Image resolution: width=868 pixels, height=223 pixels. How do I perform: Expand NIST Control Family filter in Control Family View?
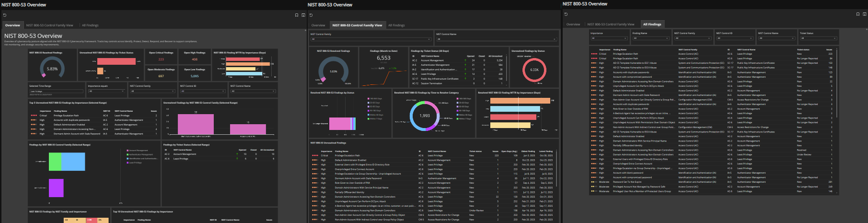coord(371,39)
